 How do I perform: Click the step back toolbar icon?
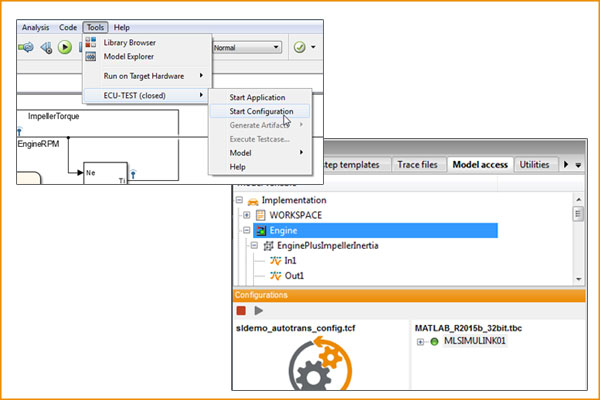[46, 47]
